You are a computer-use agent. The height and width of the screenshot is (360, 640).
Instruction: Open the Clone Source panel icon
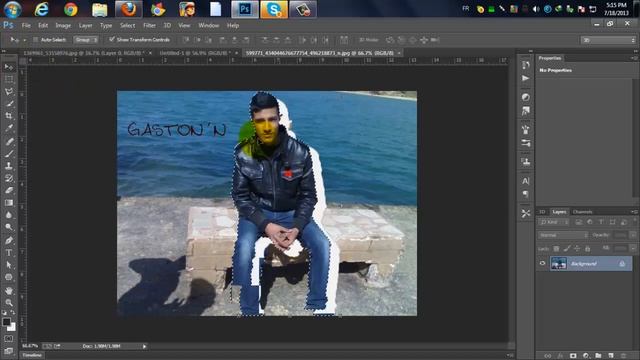[x=526, y=162]
